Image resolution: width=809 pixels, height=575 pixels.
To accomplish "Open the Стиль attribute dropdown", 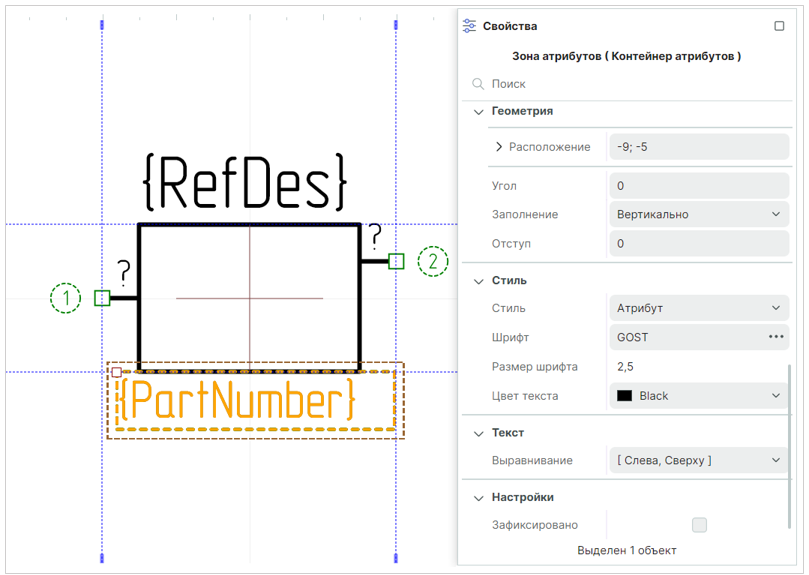I will pyautogui.click(x=698, y=308).
